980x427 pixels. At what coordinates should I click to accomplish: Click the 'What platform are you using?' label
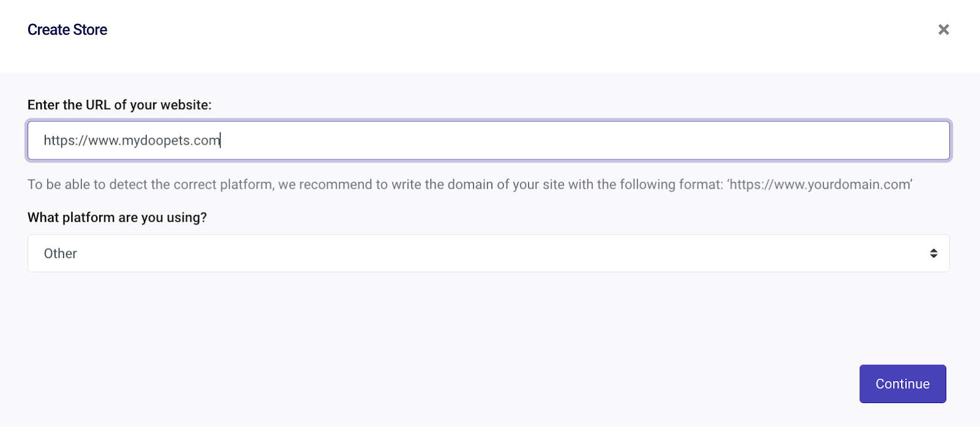click(x=117, y=217)
